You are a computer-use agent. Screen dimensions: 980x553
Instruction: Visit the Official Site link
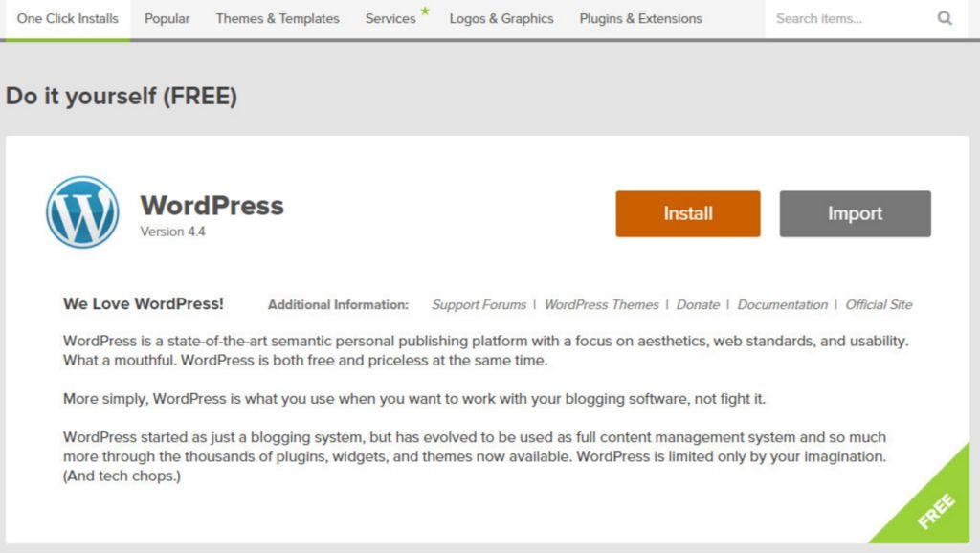click(879, 304)
